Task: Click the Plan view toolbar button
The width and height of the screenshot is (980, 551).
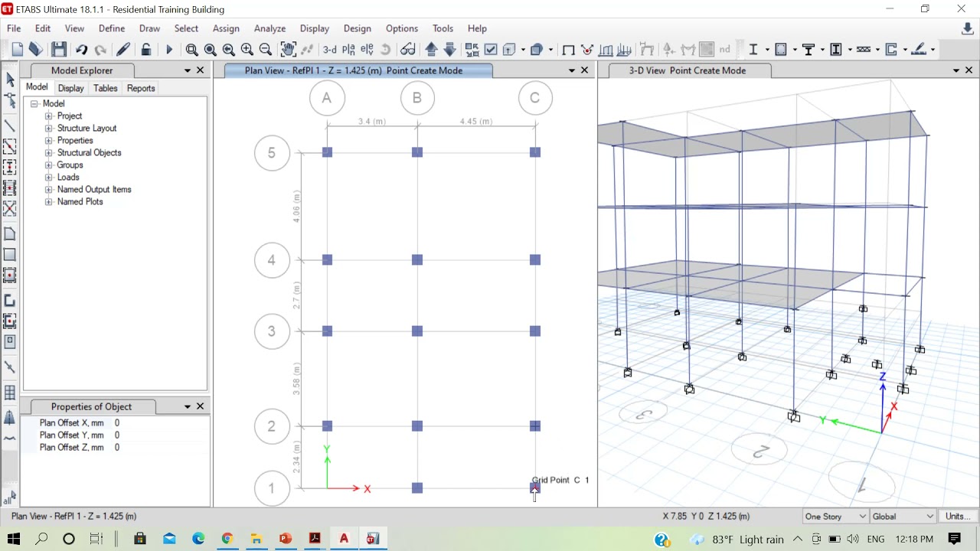Action: point(348,50)
